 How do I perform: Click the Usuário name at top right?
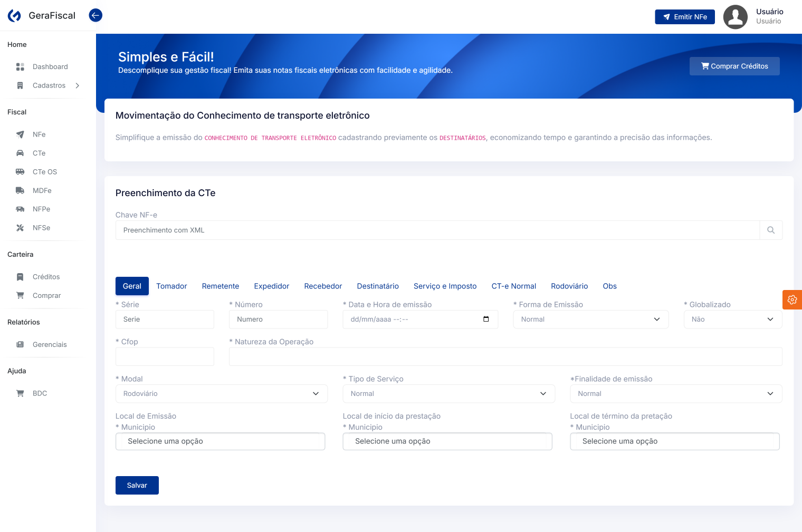(770, 12)
